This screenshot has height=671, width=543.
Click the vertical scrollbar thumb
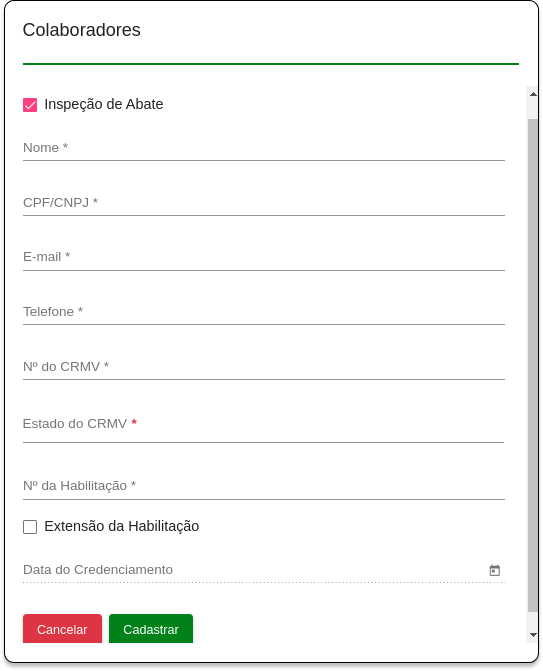pos(533,365)
